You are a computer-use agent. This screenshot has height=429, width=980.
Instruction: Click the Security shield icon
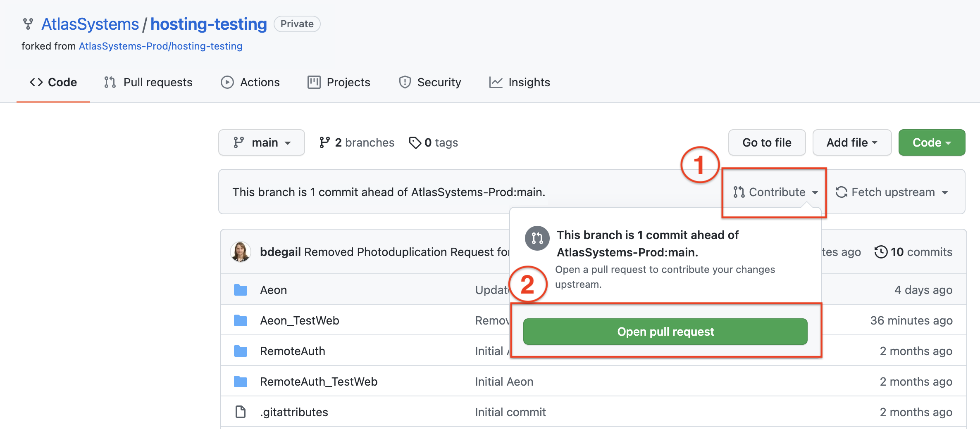coord(405,82)
